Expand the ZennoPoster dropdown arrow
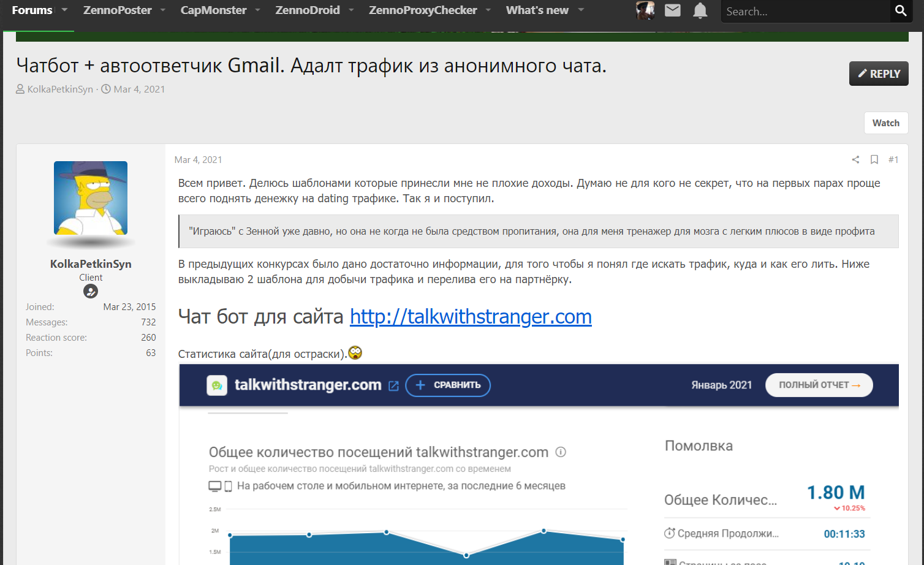 point(162,10)
